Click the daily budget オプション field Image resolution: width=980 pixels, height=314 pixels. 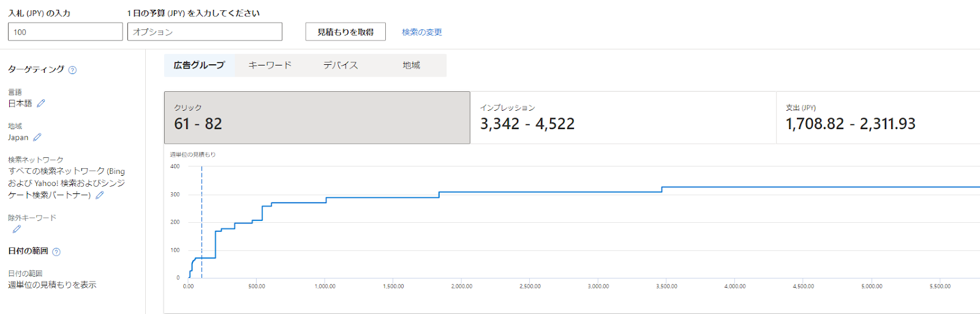point(205,32)
